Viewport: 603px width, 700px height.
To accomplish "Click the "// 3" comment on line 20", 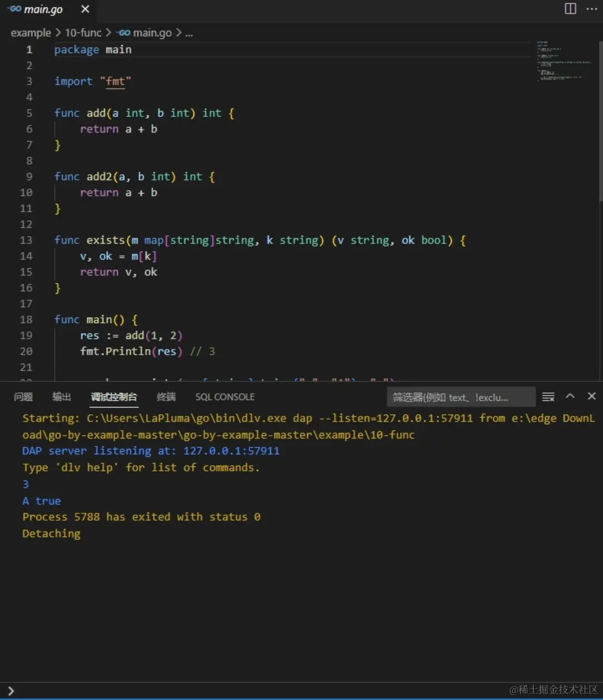I will tap(202, 351).
